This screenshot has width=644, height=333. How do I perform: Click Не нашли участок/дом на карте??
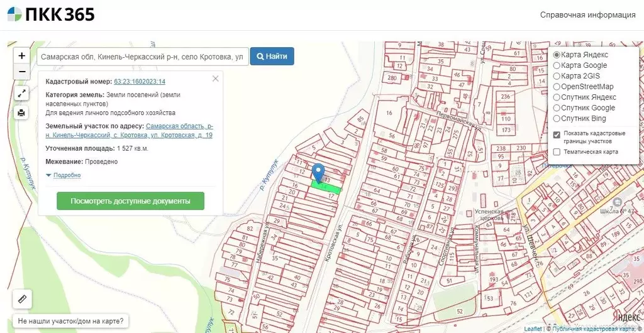coord(70,321)
